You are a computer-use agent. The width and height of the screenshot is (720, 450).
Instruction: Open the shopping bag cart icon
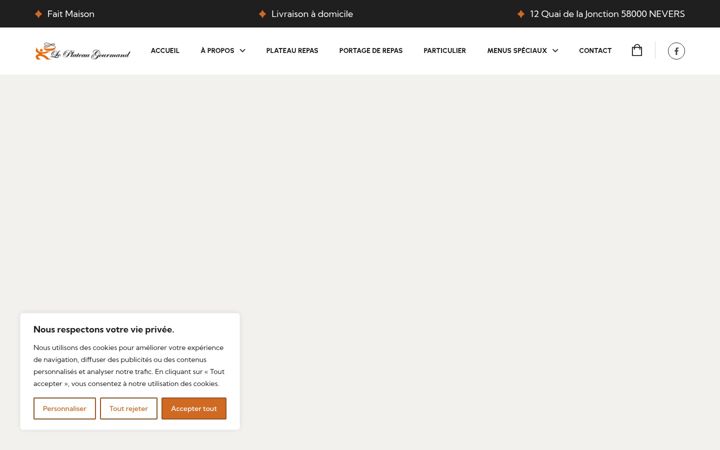636,50
